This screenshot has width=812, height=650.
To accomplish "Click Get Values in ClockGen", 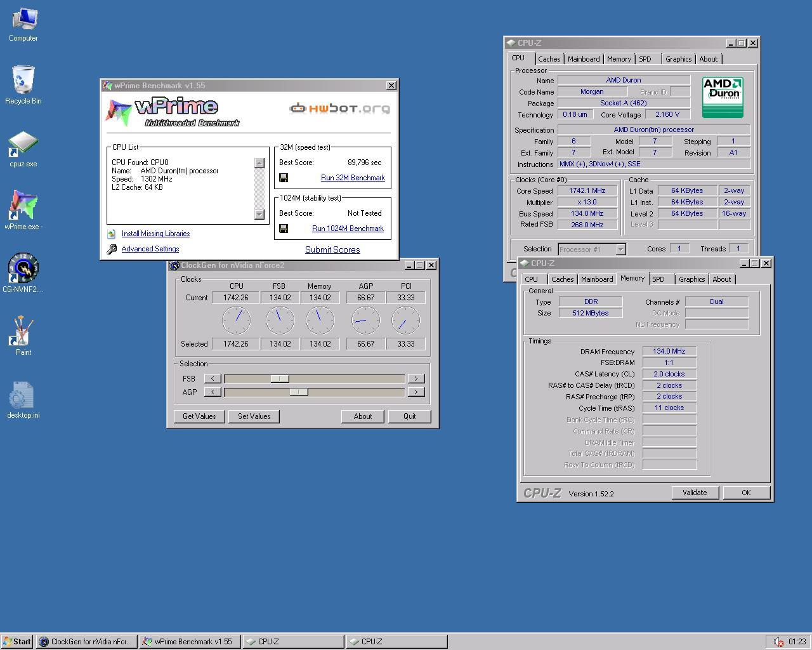I will 199,416.
